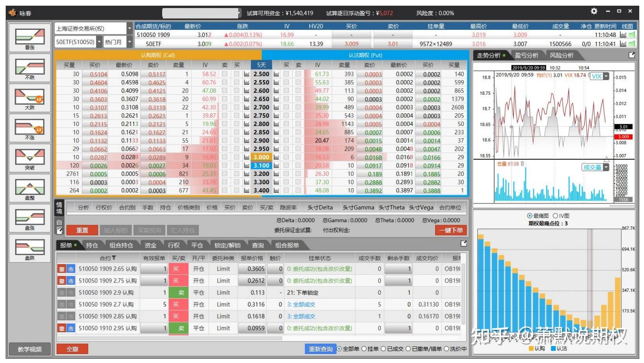Click green icon at end of 50ETF row

632,44
